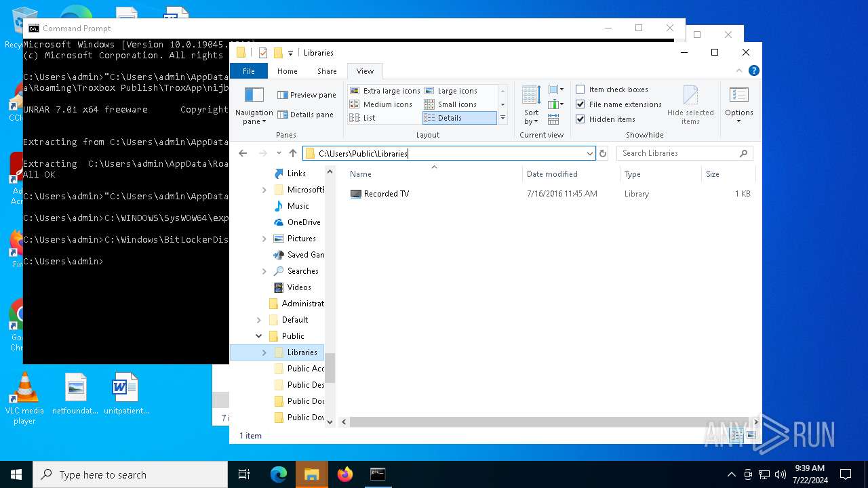
Task: Launch Firefox from taskbar
Action: [345, 474]
